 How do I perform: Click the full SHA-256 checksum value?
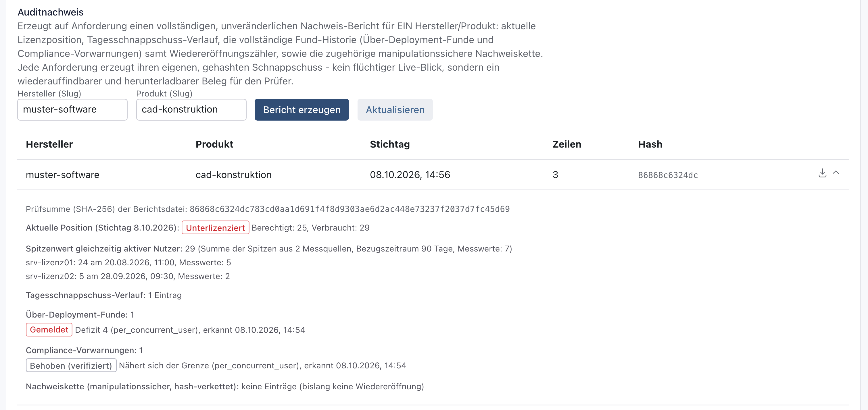pyautogui.click(x=349, y=209)
